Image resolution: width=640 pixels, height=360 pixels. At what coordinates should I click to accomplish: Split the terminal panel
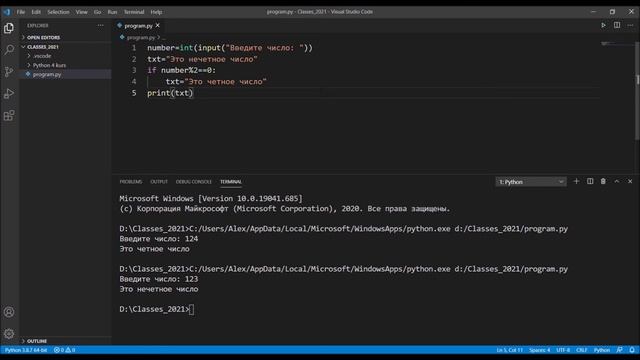(x=590, y=181)
